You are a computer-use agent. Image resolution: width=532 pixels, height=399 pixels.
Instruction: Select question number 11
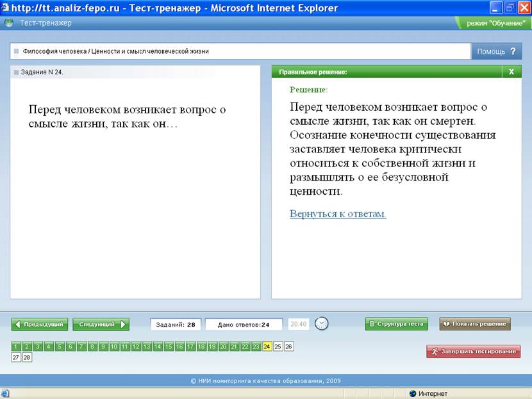[x=125, y=346]
